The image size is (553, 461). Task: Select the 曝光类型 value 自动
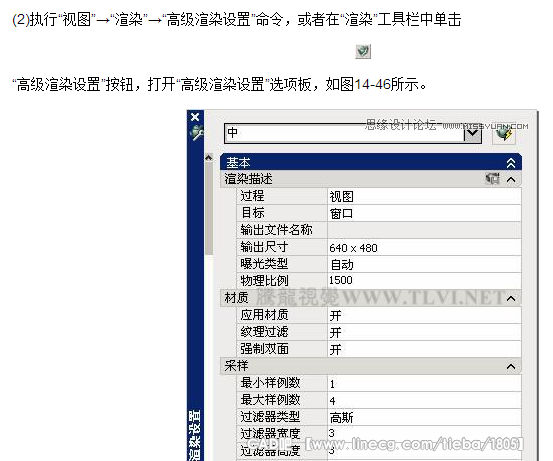click(424, 264)
